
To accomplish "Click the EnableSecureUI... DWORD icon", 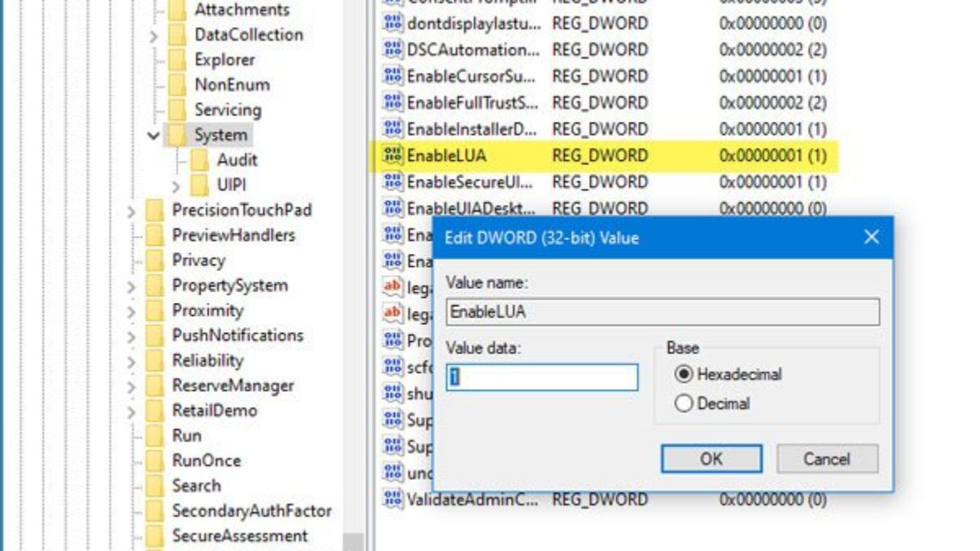I will pyautogui.click(x=394, y=182).
